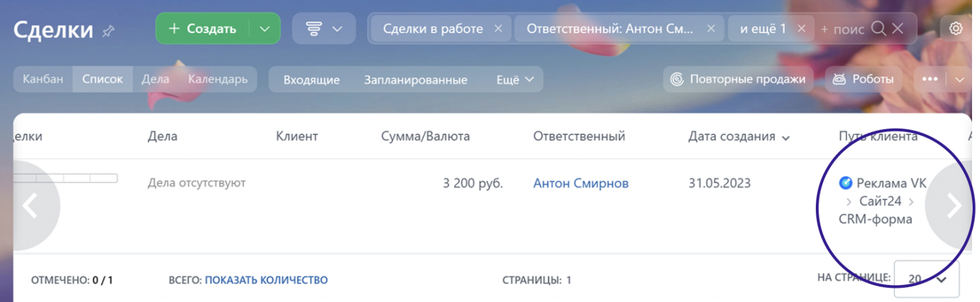Image resolution: width=980 pixels, height=302 pixels.
Task: Expand the Ещё menu
Action: click(515, 80)
